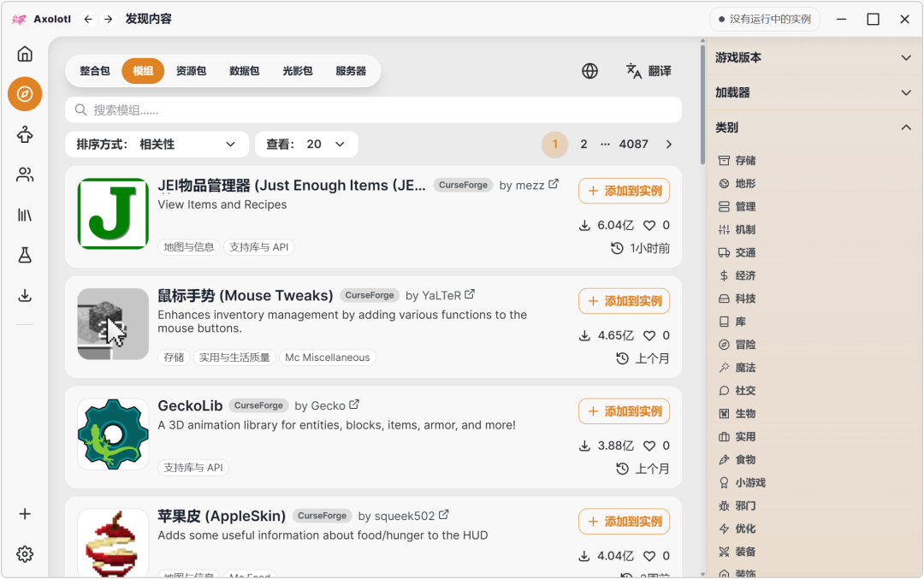This screenshot has height=579, width=924.
Task: Click the Mouse Tweaks thumbnail
Action: (x=113, y=324)
